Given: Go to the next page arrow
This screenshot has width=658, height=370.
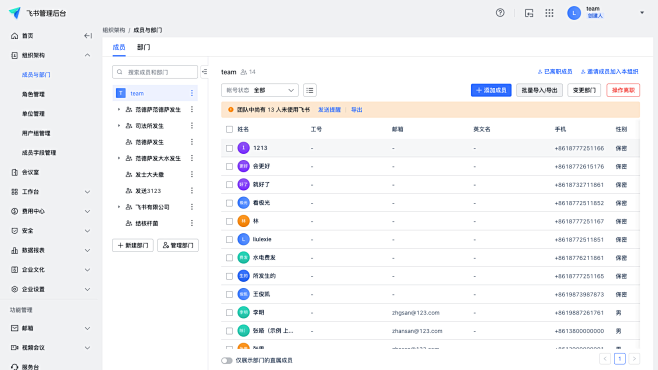Looking at the screenshot, I should (634, 359).
